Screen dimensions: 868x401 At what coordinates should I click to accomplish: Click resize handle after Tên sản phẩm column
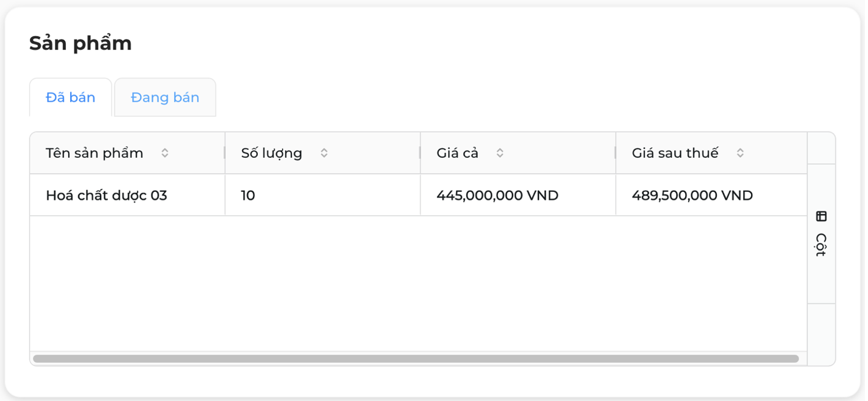(x=225, y=153)
